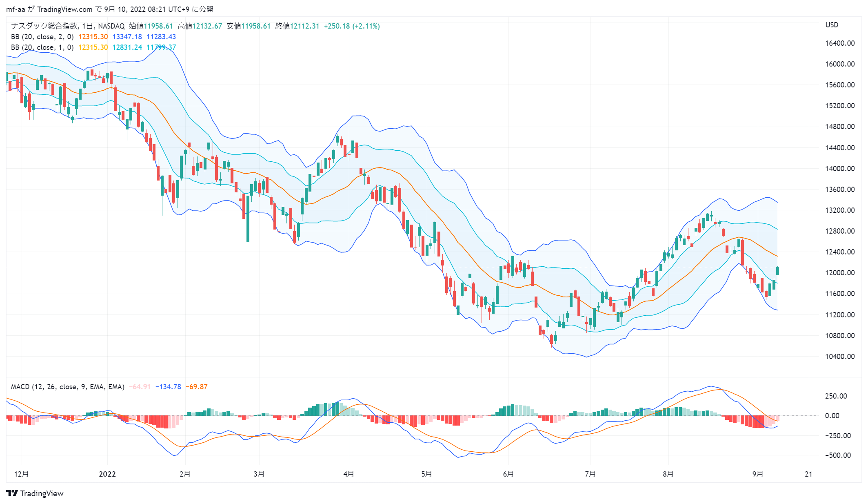Click the MACD line value −134.78
The height and width of the screenshot is (504, 868).
point(168,387)
